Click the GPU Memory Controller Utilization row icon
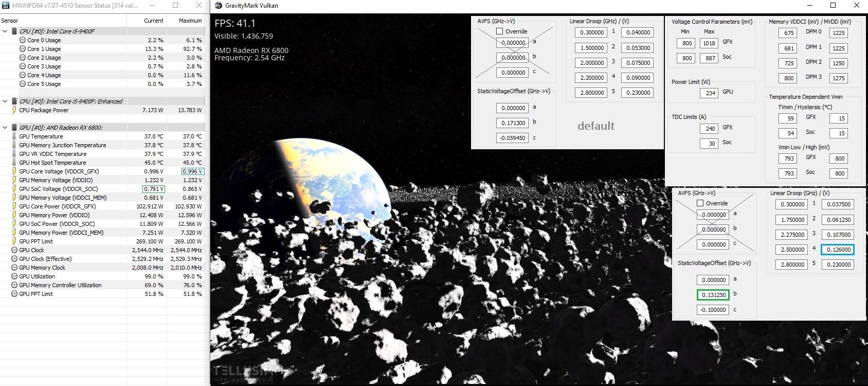The height and width of the screenshot is (386, 868). coord(14,285)
